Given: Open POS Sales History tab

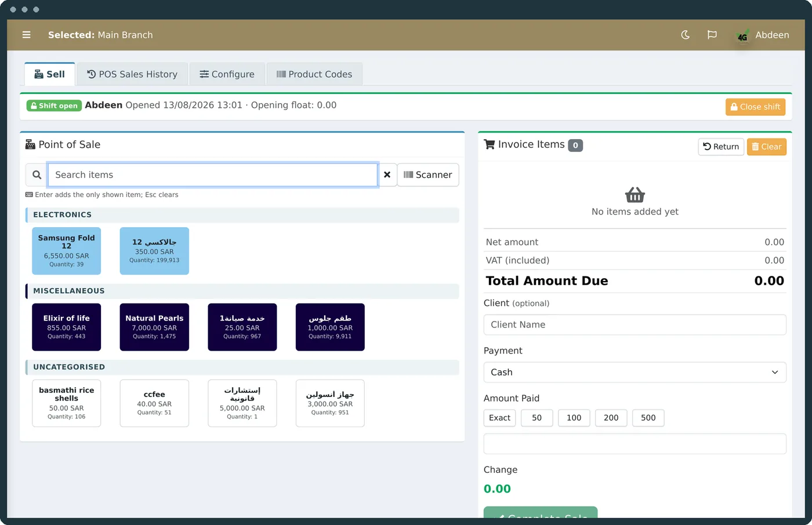Looking at the screenshot, I should pyautogui.click(x=132, y=74).
